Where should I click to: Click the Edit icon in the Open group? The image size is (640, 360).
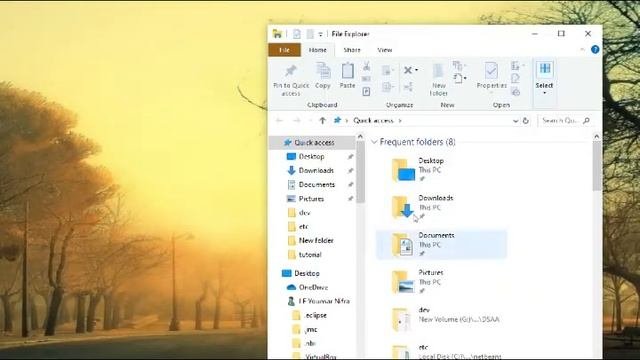point(516,78)
